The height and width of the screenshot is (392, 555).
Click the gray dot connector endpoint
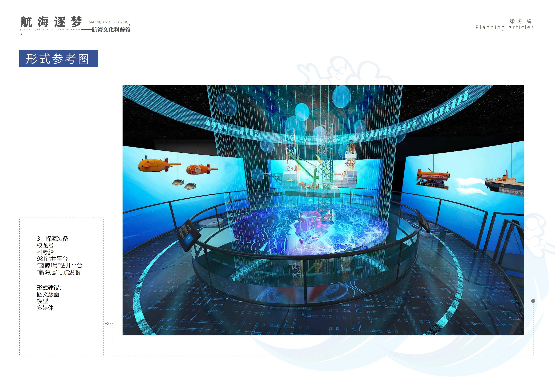coord(533,301)
